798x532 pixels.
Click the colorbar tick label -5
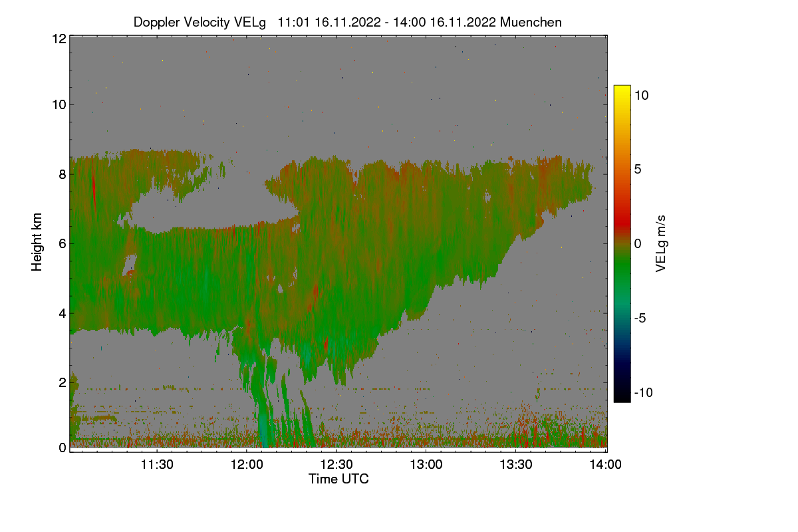[x=641, y=318]
